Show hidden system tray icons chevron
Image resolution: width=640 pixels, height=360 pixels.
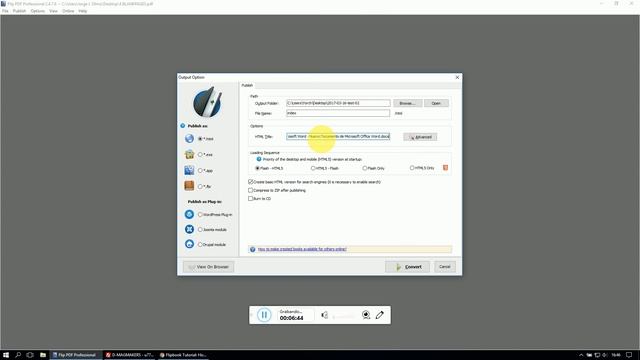click(581, 355)
